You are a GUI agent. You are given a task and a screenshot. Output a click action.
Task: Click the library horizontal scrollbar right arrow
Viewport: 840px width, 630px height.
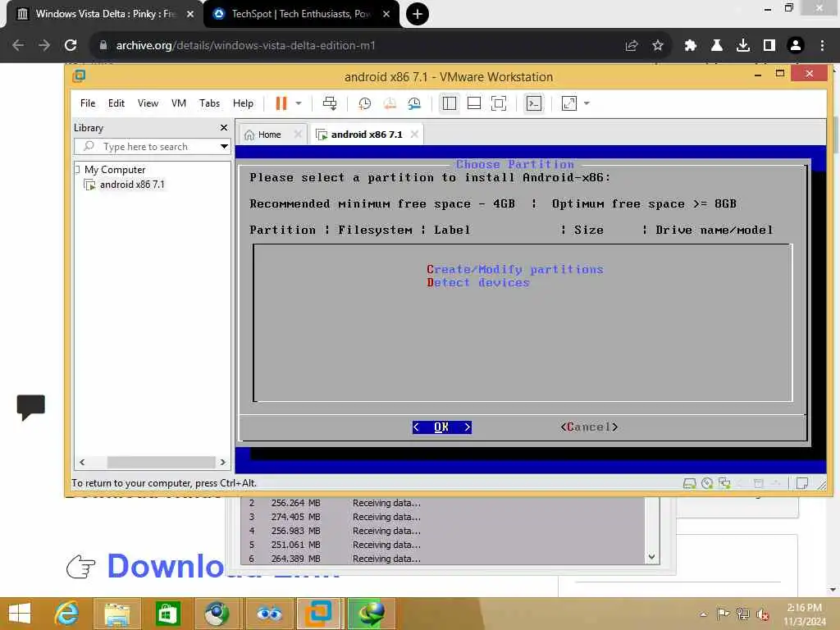223,463
